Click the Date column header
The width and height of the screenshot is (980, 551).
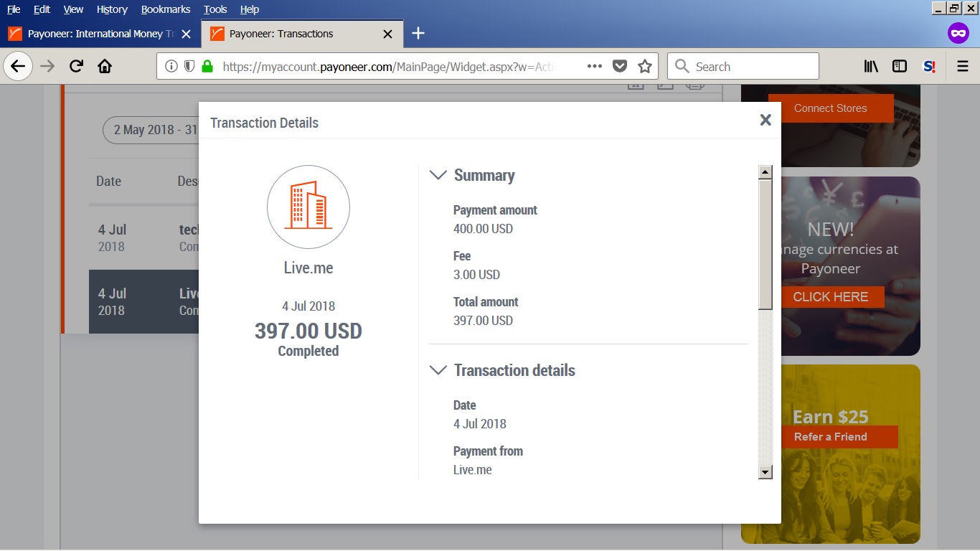point(108,182)
